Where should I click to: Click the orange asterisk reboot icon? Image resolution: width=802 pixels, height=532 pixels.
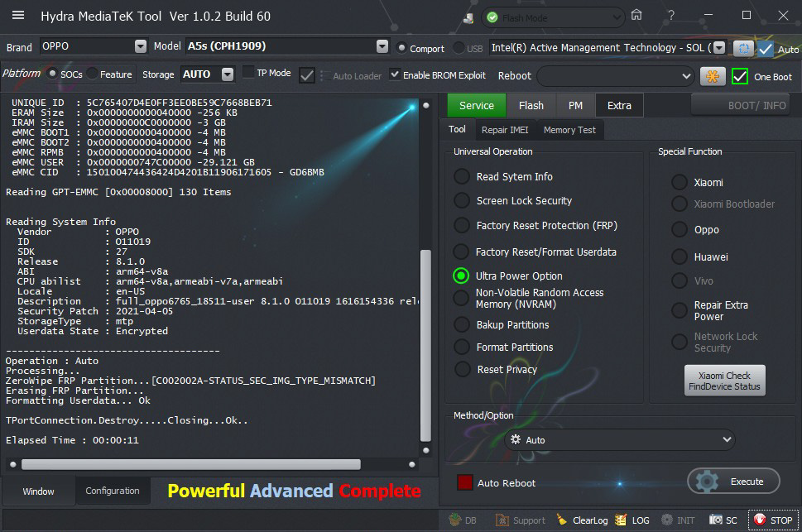712,76
